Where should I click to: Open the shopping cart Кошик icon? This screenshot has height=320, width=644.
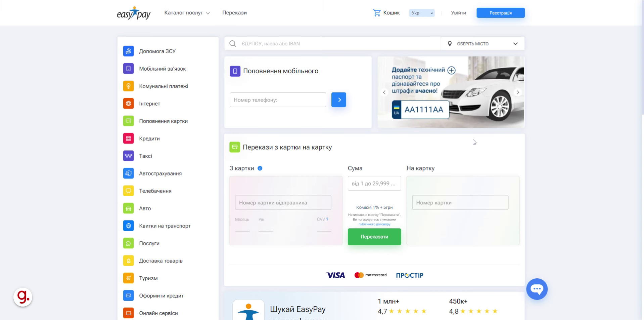(377, 13)
